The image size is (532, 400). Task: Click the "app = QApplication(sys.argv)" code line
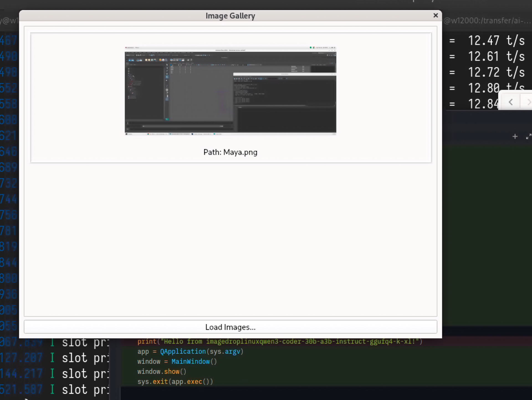tap(190, 352)
